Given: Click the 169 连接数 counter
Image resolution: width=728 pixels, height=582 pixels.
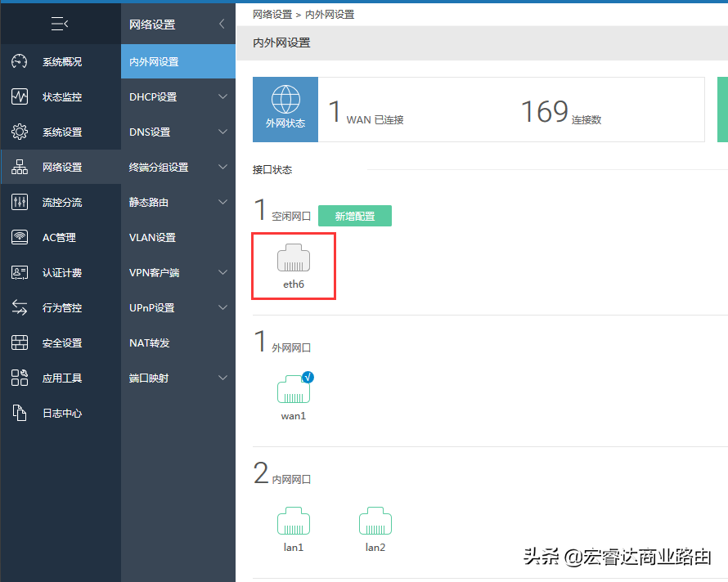Looking at the screenshot, I should [561, 112].
